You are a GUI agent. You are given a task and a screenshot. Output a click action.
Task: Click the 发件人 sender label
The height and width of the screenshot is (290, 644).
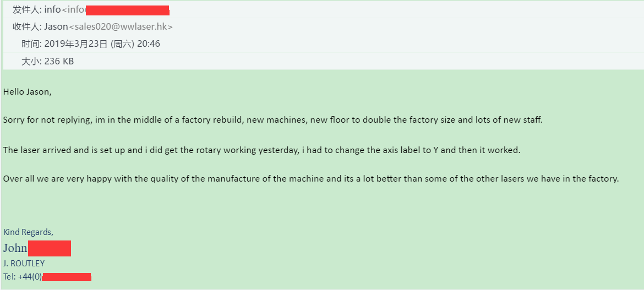point(25,10)
